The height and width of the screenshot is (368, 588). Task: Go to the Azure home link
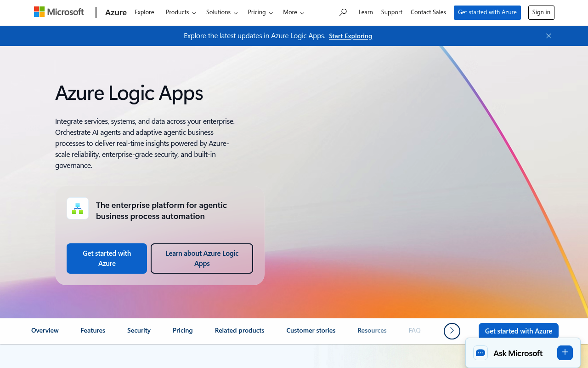click(x=116, y=12)
